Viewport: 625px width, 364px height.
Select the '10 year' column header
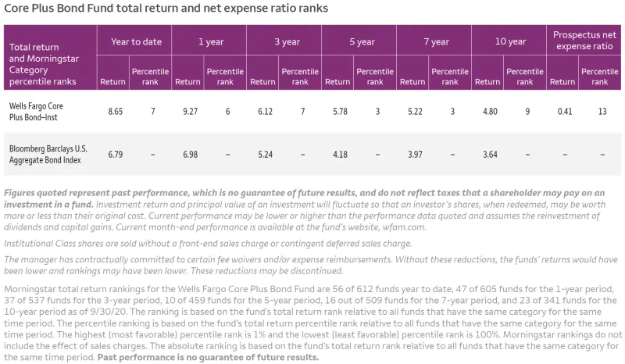[x=509, y=41]
